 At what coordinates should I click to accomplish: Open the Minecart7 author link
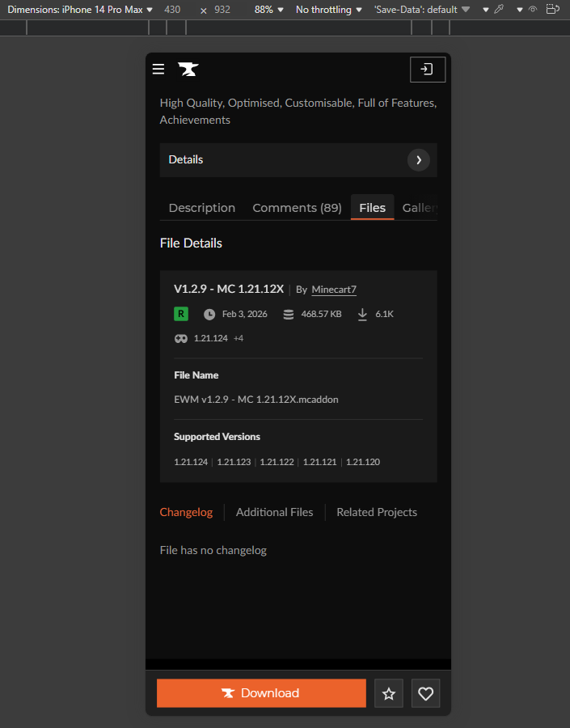coord(334,290)
